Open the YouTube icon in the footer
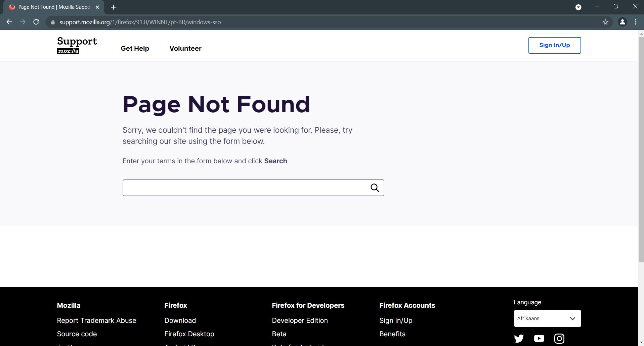Viewport: 644px width, 346px height. (x=539, y=338)
